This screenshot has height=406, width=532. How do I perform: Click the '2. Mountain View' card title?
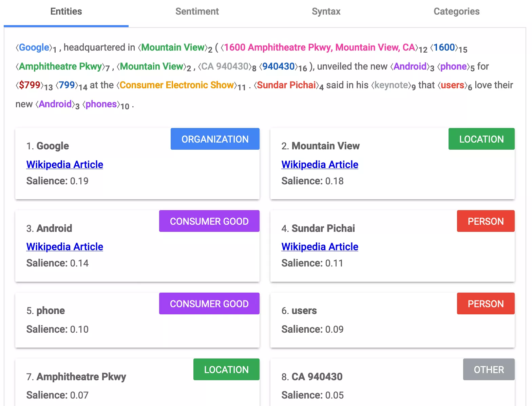[321, 146]
